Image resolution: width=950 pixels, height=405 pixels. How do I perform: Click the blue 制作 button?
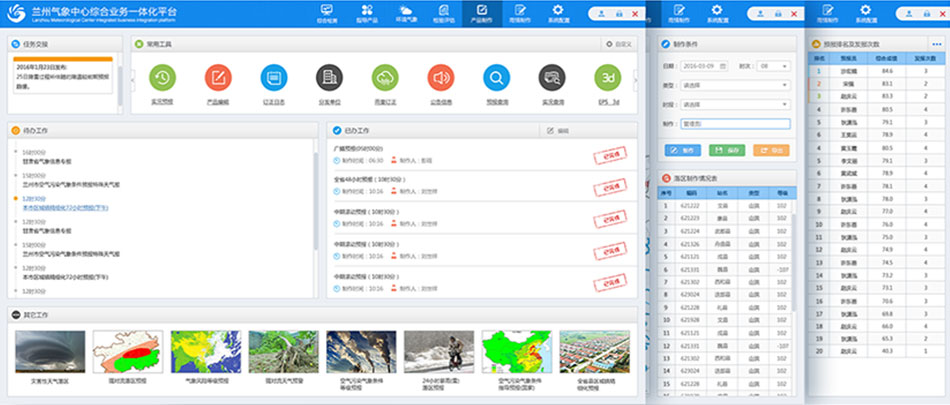point(682,150)
